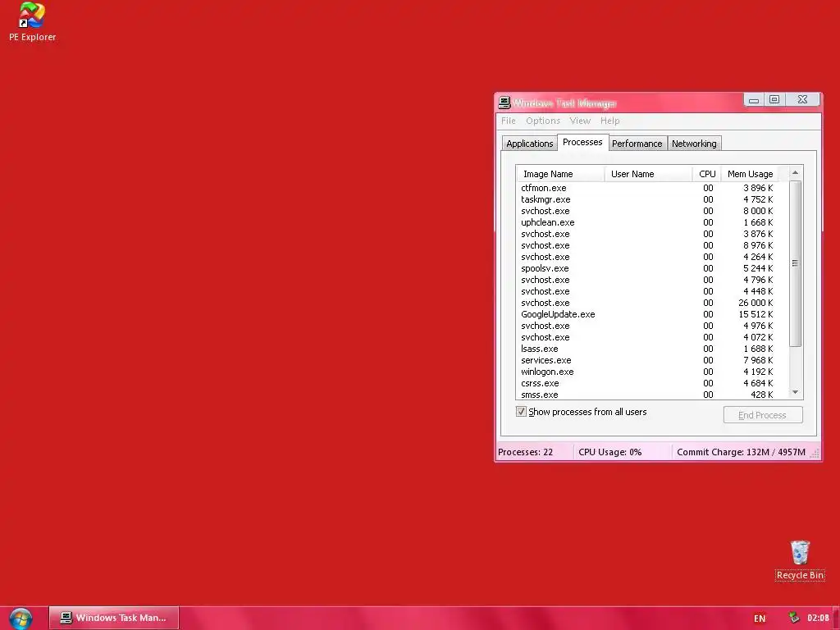
Task: Select the winlogon.exe process
Action: tap(647, 372)
